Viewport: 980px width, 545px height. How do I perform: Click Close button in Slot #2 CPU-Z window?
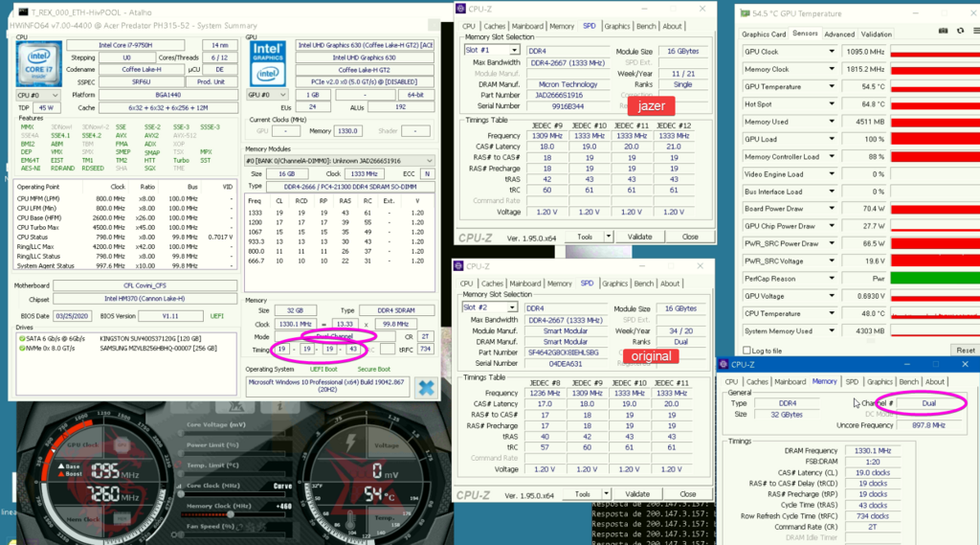[687, 493]
